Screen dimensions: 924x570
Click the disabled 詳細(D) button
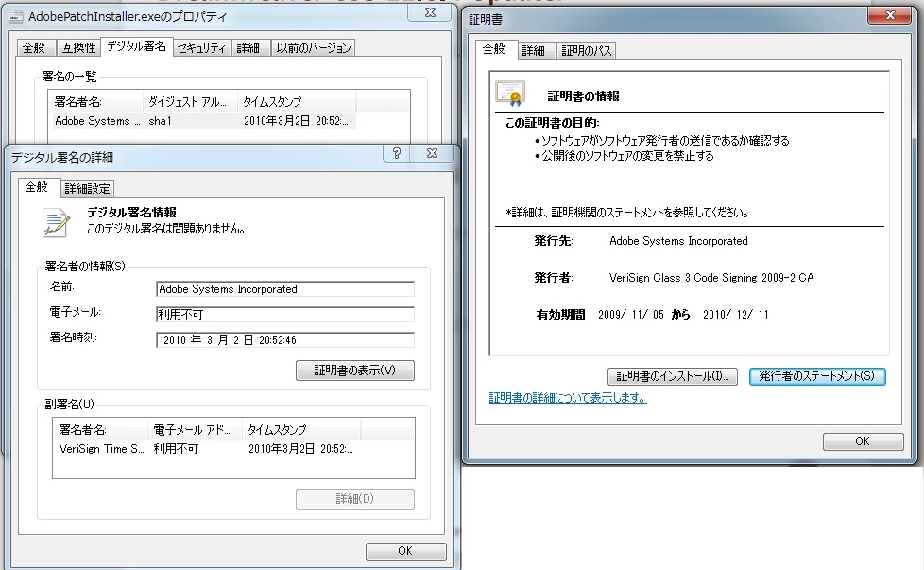(354, 499)
